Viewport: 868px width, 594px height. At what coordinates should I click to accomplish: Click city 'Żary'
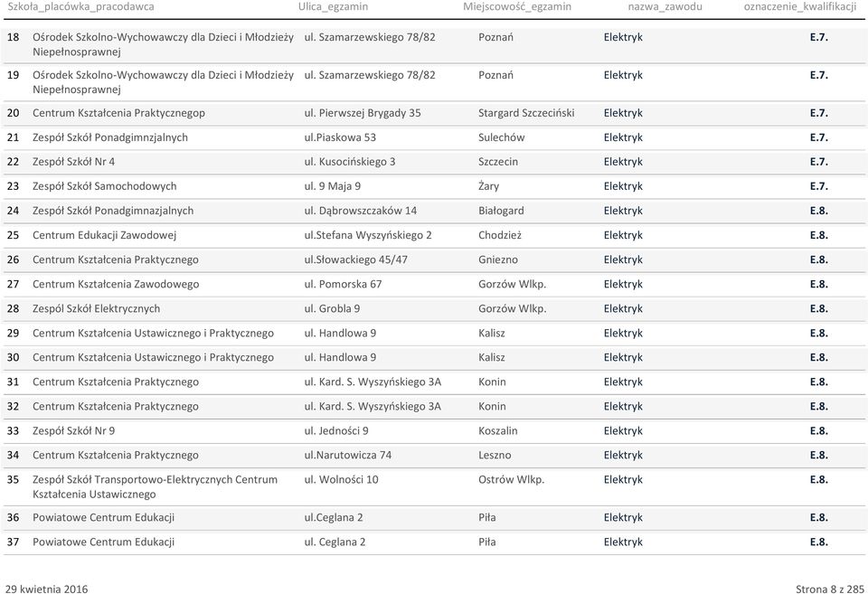489,186
